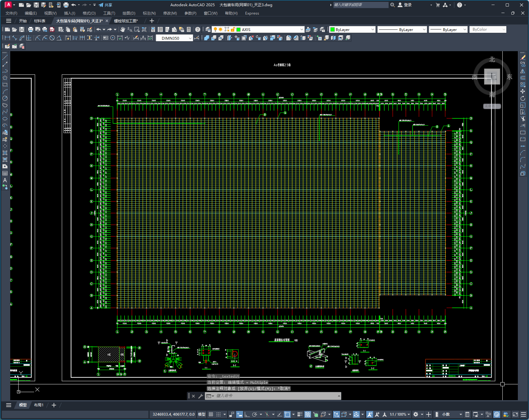Toggle dynamic input in status bar
The image size is (529, 420).
[240, 414]
